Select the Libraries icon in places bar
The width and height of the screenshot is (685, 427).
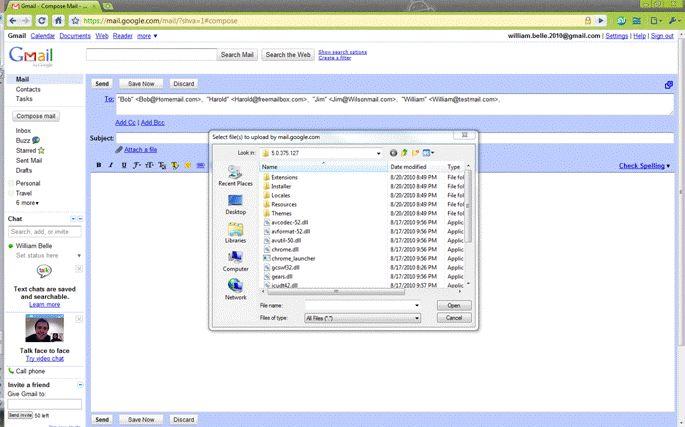[x=235, y=230]
